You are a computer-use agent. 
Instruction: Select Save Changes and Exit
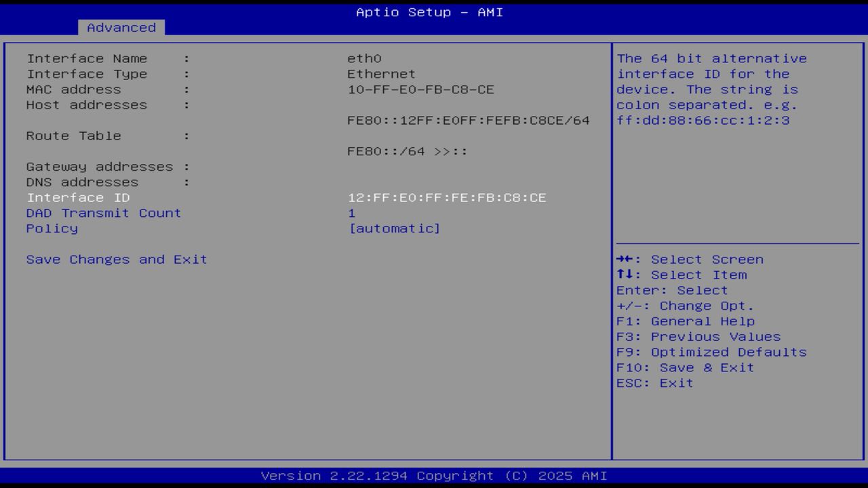[116, 259]
